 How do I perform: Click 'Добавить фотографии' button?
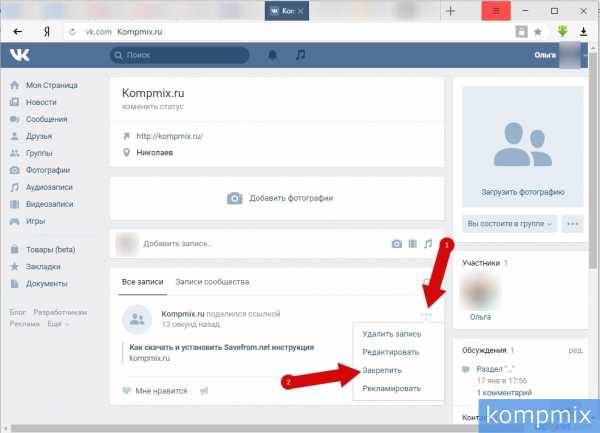coord(280,198)
